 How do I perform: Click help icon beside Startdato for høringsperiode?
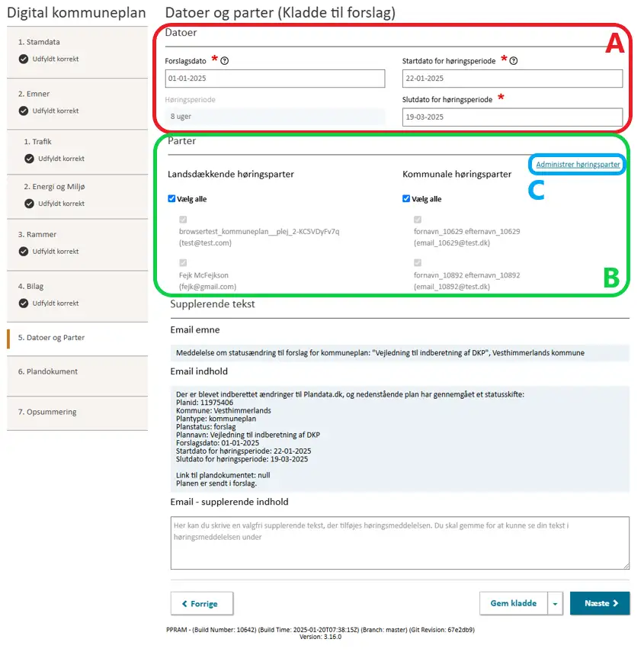[514, 61]
